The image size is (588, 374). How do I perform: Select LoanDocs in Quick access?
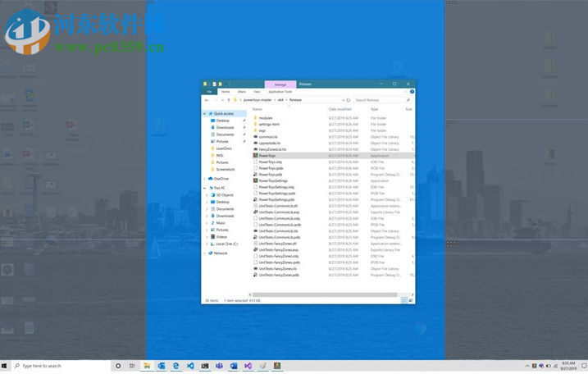pyautogui.click(x=224, y=148)
